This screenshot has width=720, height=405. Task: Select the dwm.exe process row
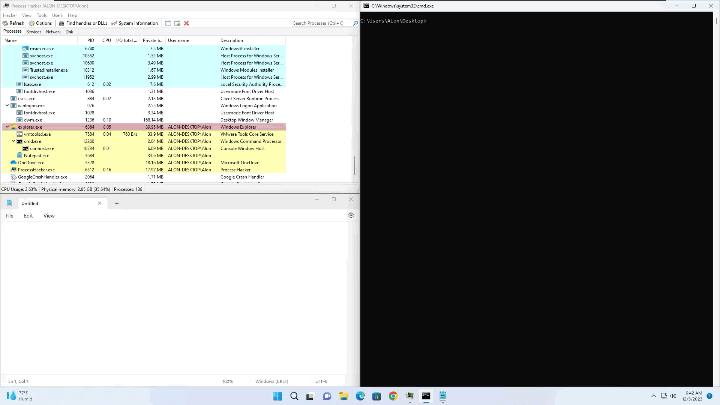coord(144,120)
